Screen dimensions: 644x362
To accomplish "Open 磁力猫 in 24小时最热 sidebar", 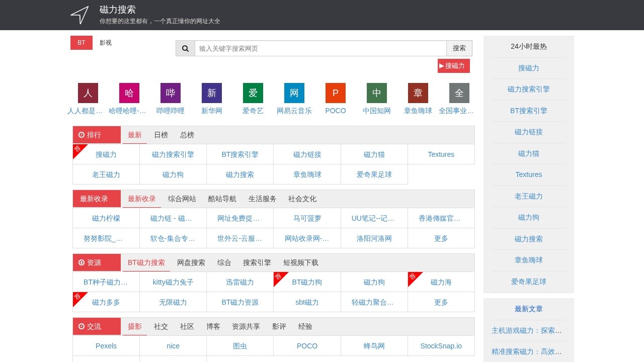I will click(x=529, y=153).
